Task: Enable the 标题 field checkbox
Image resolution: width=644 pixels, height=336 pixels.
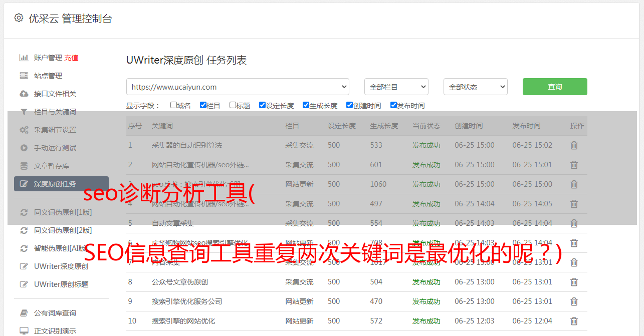Action: click(x=233, y=105)
